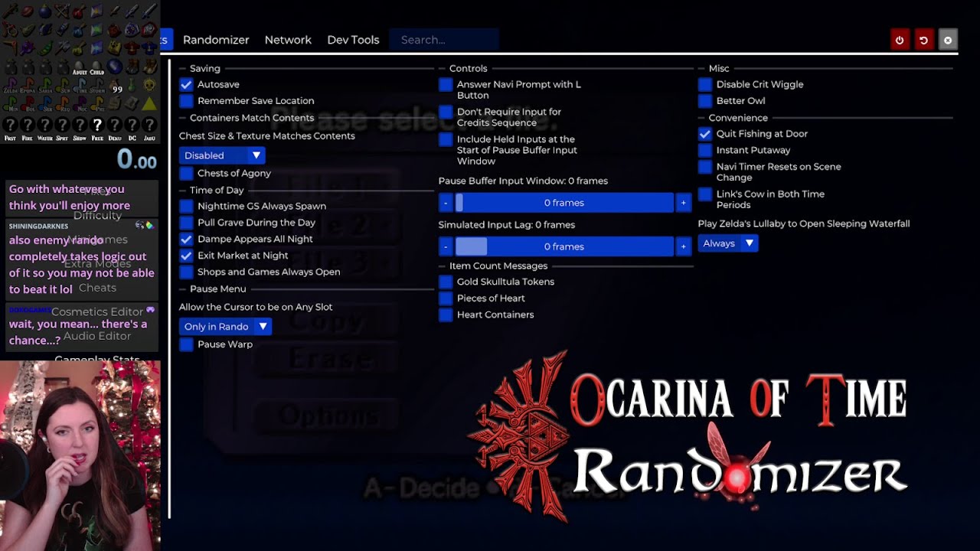Toggle the Pause Warp checkbox
The image size is (980, 551).
click(186, 344)
